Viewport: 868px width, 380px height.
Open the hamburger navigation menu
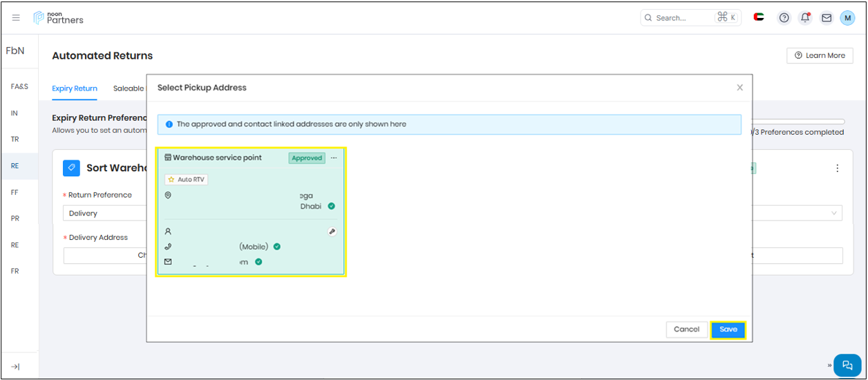pyautogui.click(x=16, y=18)
